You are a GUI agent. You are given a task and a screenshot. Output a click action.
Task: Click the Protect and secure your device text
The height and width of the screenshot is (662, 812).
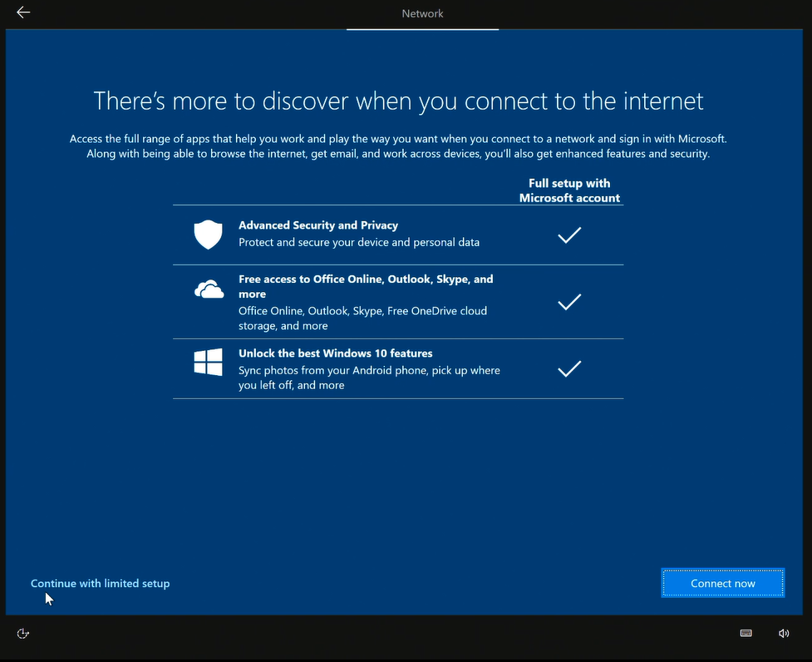click(x=359, y=243)
